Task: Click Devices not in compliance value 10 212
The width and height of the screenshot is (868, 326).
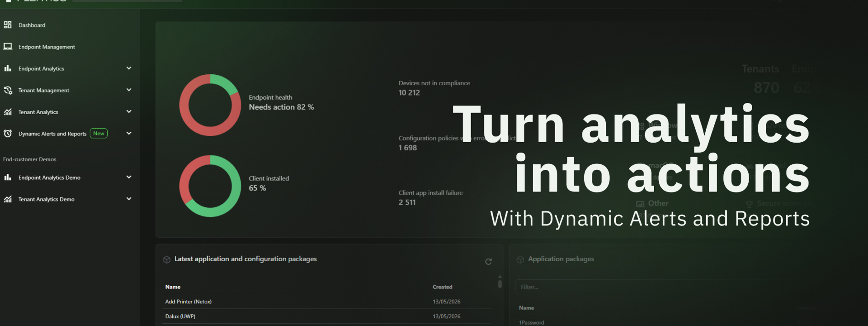Action: point(409,93)
